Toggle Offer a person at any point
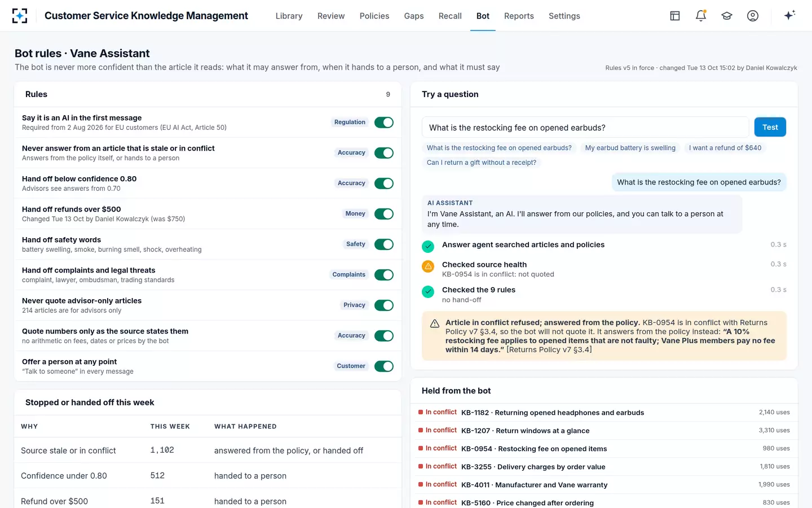The width and height of the screenshot is (812, 508). pyautogui.click(x=384, y=366)
